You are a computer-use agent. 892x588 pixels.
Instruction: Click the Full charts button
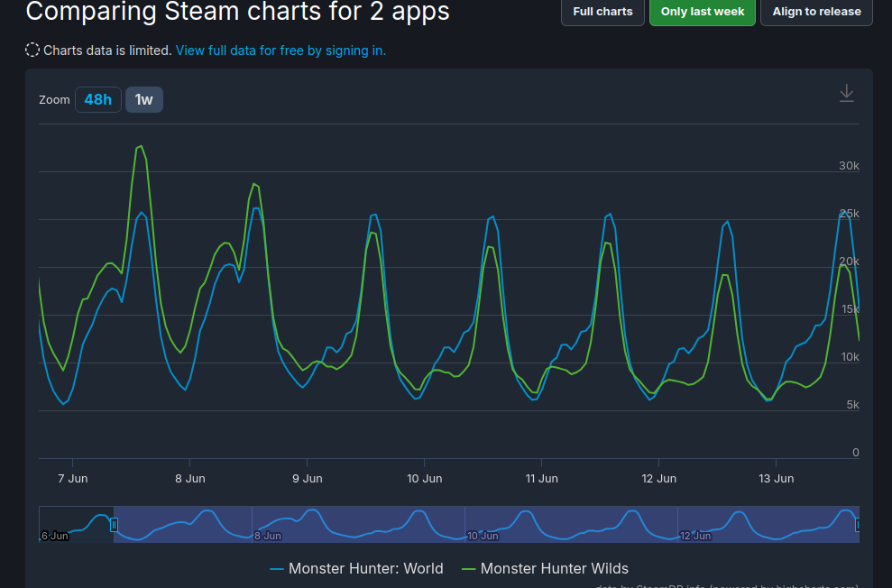click(x=602, y=12)
